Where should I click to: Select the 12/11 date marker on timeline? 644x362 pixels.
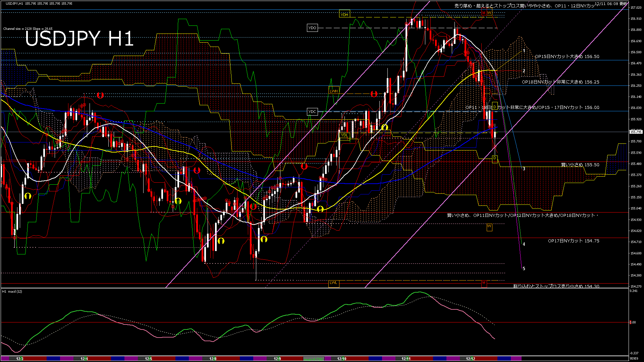point(406,359)
